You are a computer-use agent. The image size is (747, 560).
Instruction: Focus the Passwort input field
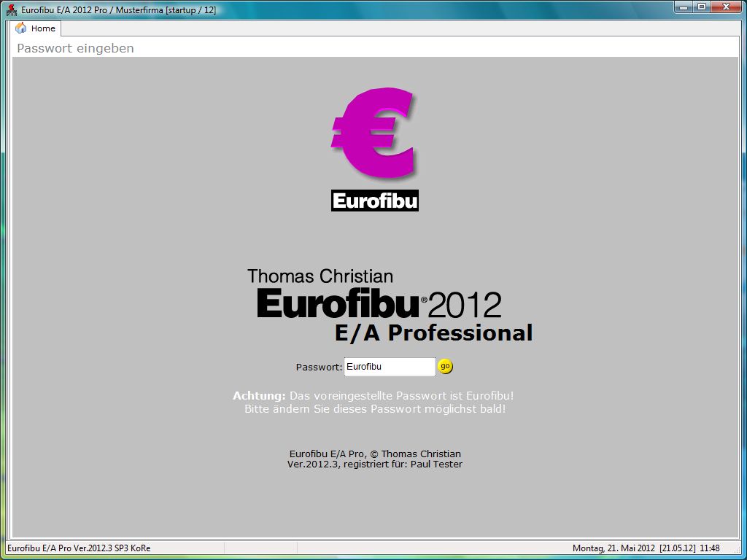tap(390, 367)
